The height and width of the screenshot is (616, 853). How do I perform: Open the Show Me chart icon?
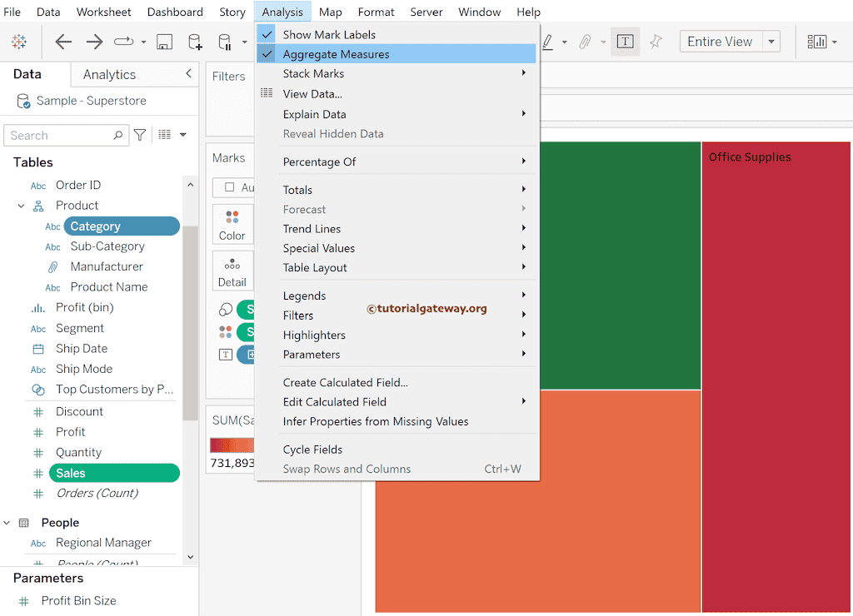(x=817, y=42)
